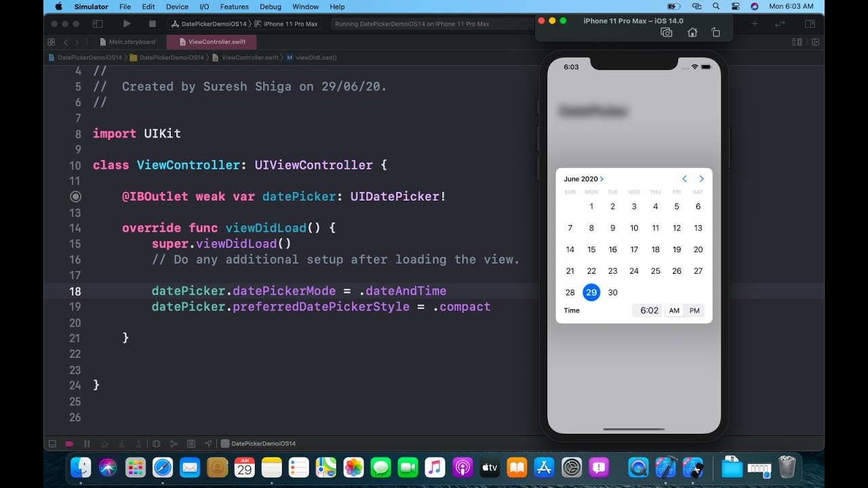Image resolution: width=868 pixels, height=488 pixels.
Task: Open the Window menu
Action: click(x=306, y=6)
